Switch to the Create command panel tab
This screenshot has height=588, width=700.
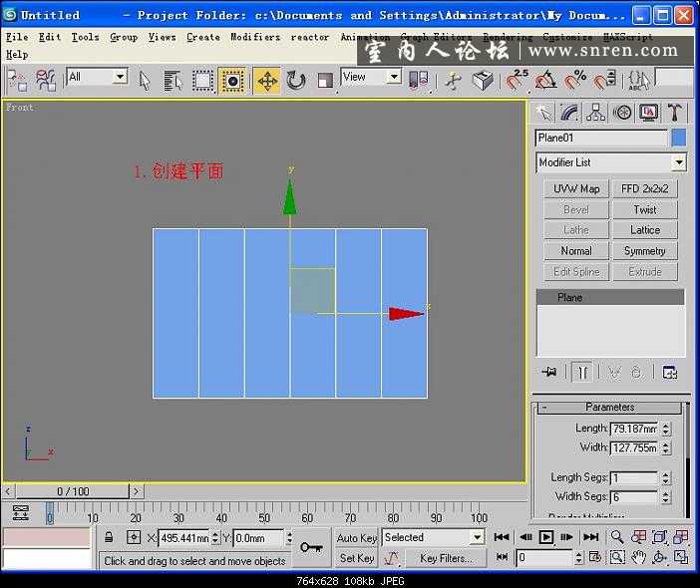click(543, 113)
